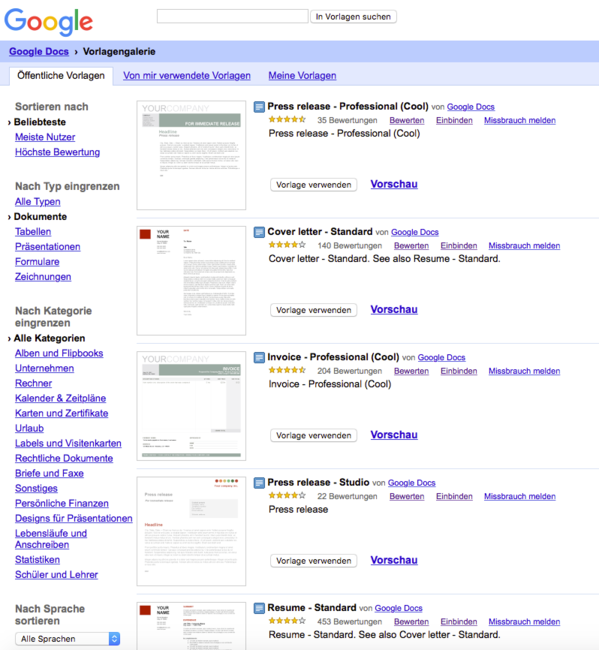Open Press release - Professional thumbnail
This screenshot has height=650, width=599.
[x=191, y=155]
